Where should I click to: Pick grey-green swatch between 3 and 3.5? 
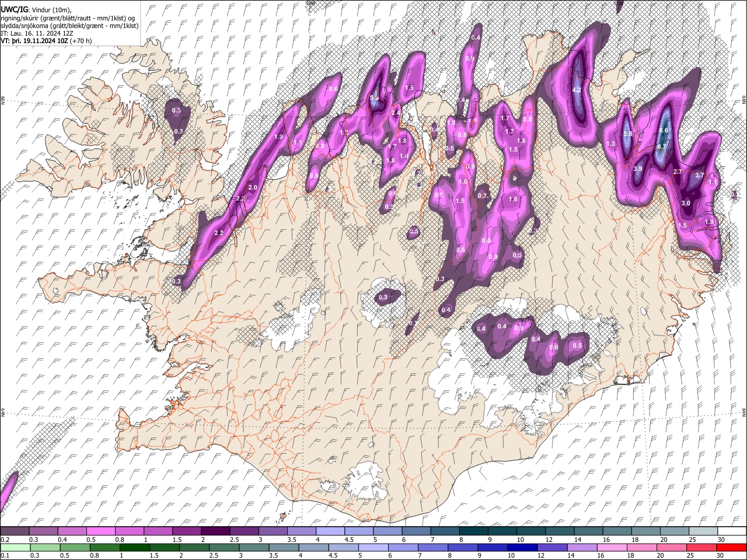254,547
